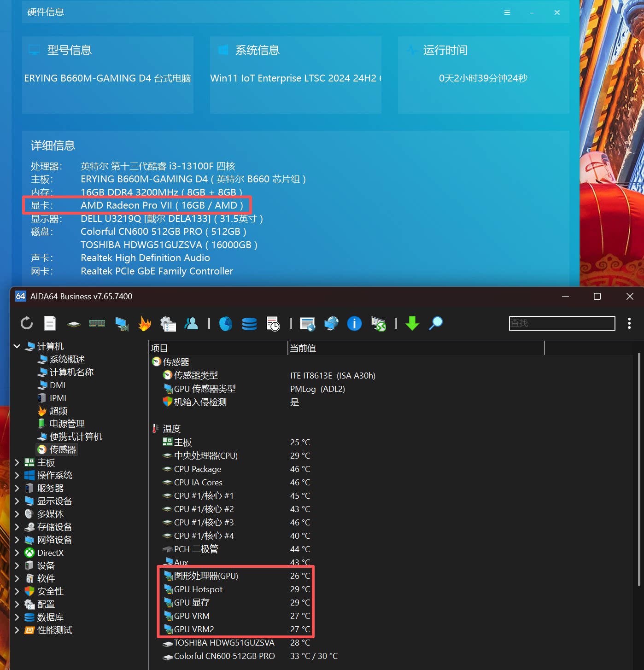This screenshot has height=670, width=644.
Task: Click the 0天2小时39分钟24秒 uptime value
Action: point(483,78)
